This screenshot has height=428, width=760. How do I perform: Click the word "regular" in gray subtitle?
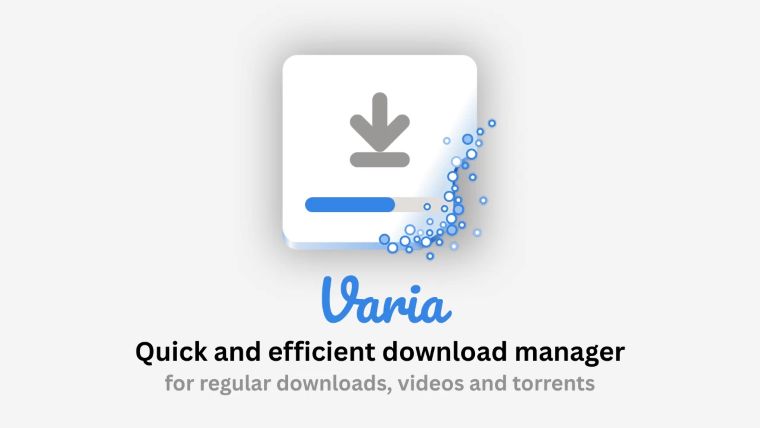pos(235,384)
